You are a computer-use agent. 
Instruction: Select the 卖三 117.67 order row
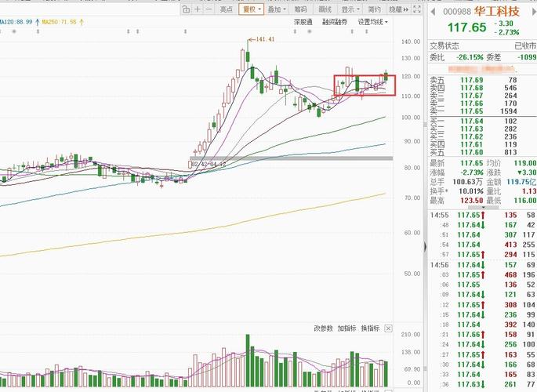pos(482,96)
